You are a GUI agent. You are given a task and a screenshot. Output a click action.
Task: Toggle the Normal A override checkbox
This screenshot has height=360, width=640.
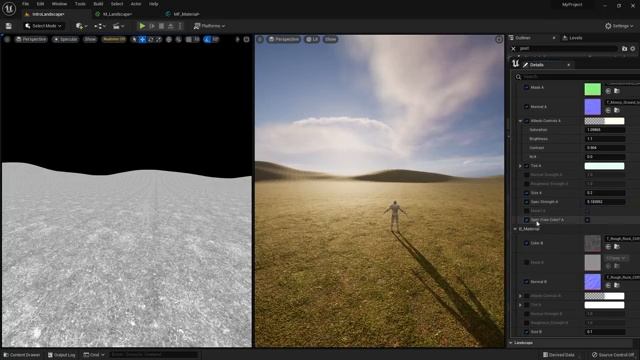[527, 107]
